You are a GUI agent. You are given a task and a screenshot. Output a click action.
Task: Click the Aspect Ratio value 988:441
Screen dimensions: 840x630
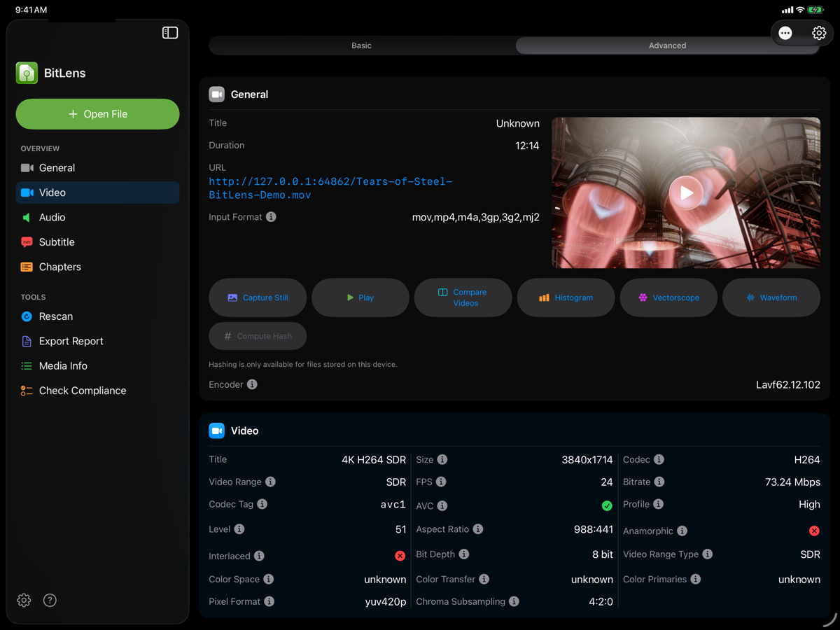(x=593, y=529)
